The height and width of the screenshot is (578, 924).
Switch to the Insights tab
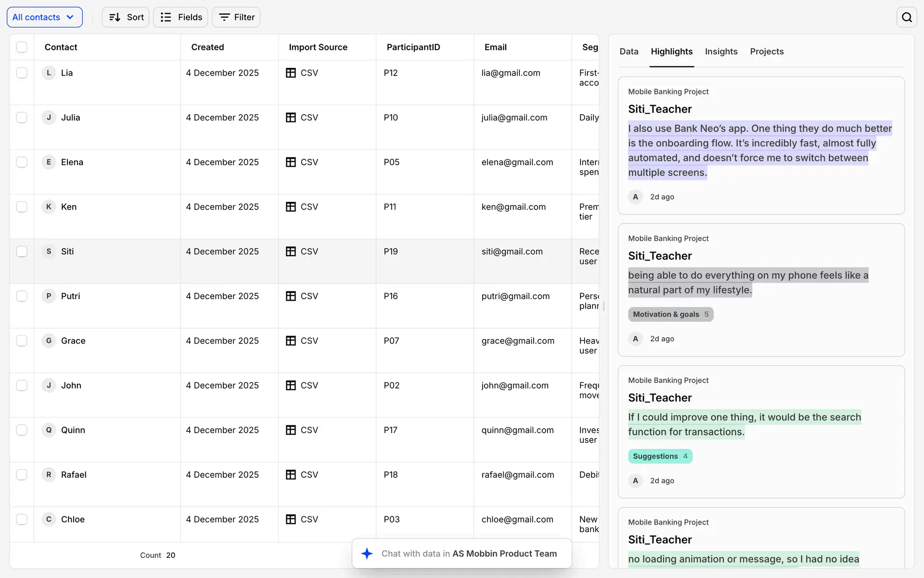pos(721,52)
